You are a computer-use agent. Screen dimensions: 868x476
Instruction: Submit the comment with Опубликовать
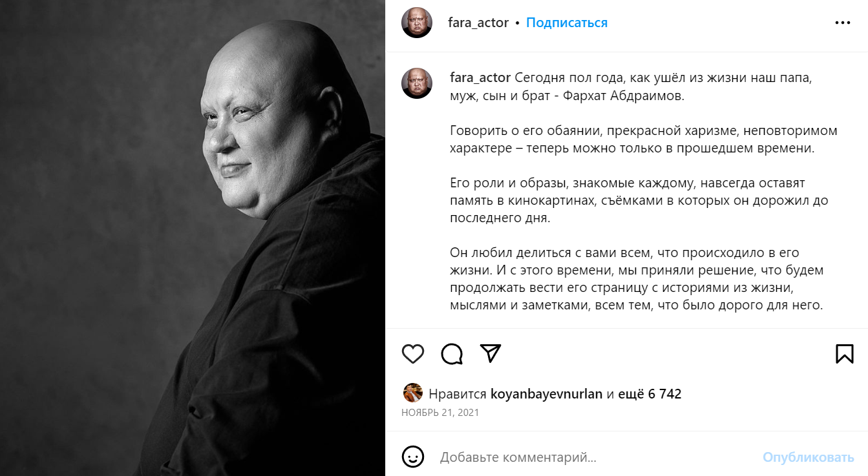[x=809, y=457]
